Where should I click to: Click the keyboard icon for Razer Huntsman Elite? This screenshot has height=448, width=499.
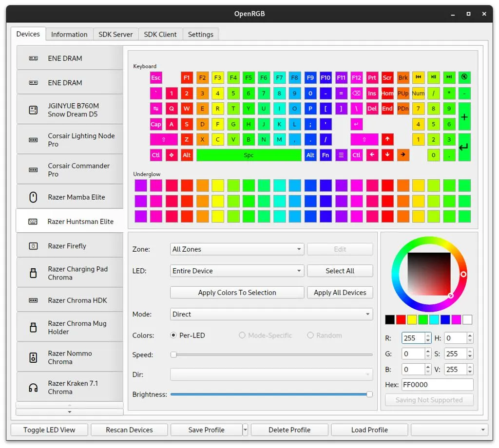(x=33, y=222)
